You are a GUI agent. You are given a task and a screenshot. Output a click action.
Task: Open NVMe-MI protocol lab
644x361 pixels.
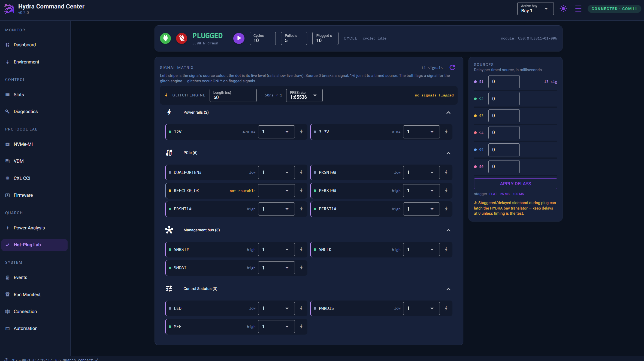(x=34, y=144)
